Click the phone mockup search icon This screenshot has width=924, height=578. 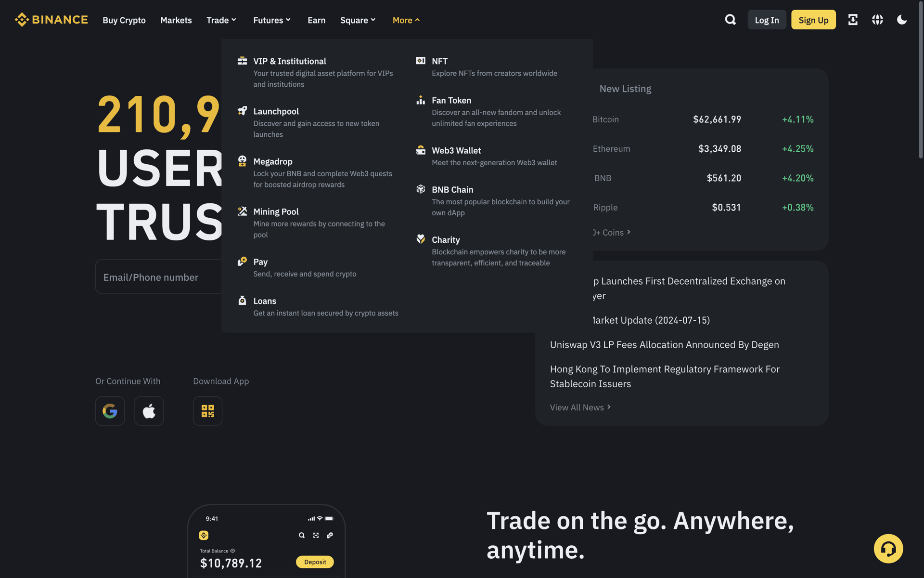pyautogui.click(x=302, y=535)
